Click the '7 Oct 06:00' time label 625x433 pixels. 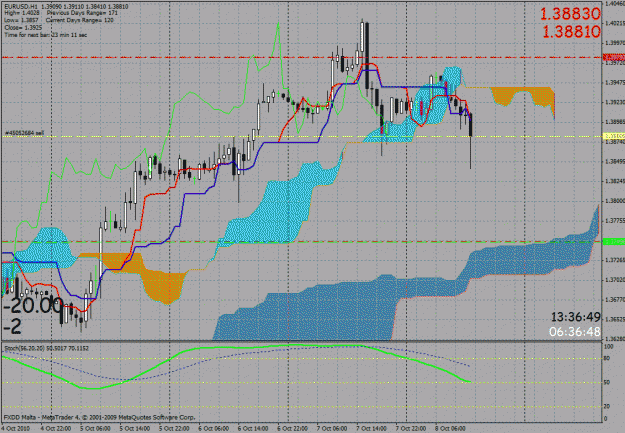[x=332, y=429]
